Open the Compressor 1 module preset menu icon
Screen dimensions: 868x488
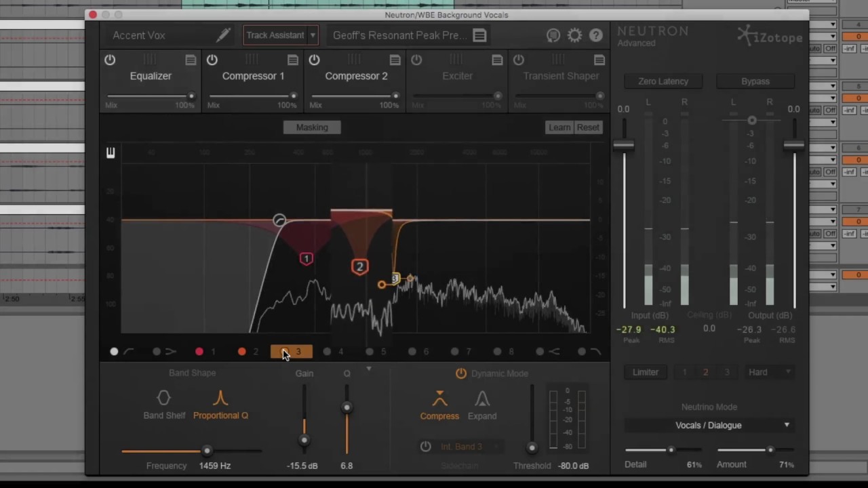point(293,60)
